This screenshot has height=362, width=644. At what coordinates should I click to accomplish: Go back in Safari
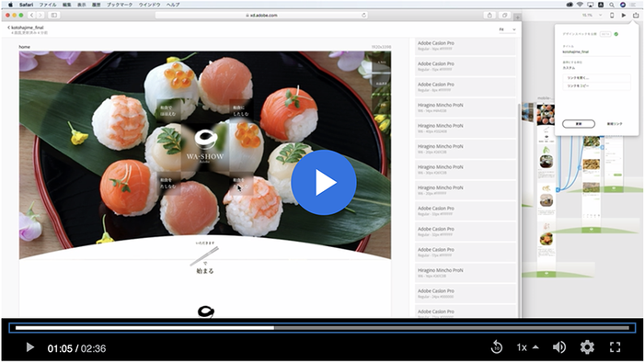(31, 16)
